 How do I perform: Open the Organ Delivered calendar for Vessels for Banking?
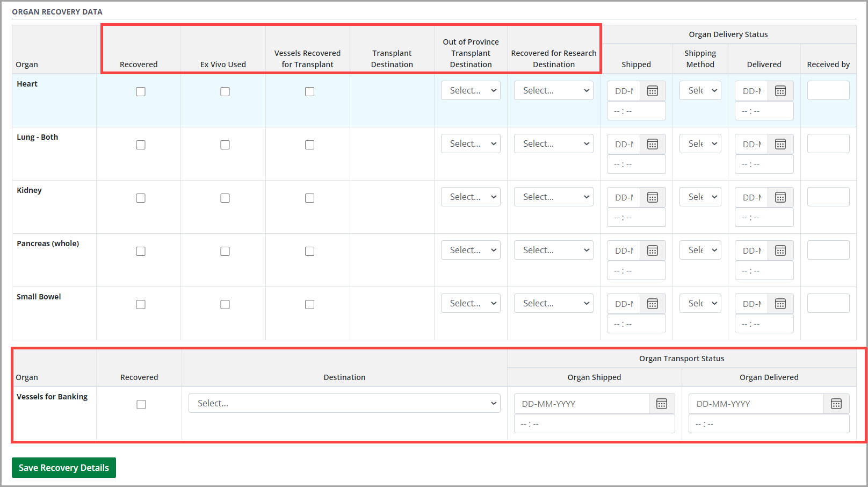click(x=836, y=404)
